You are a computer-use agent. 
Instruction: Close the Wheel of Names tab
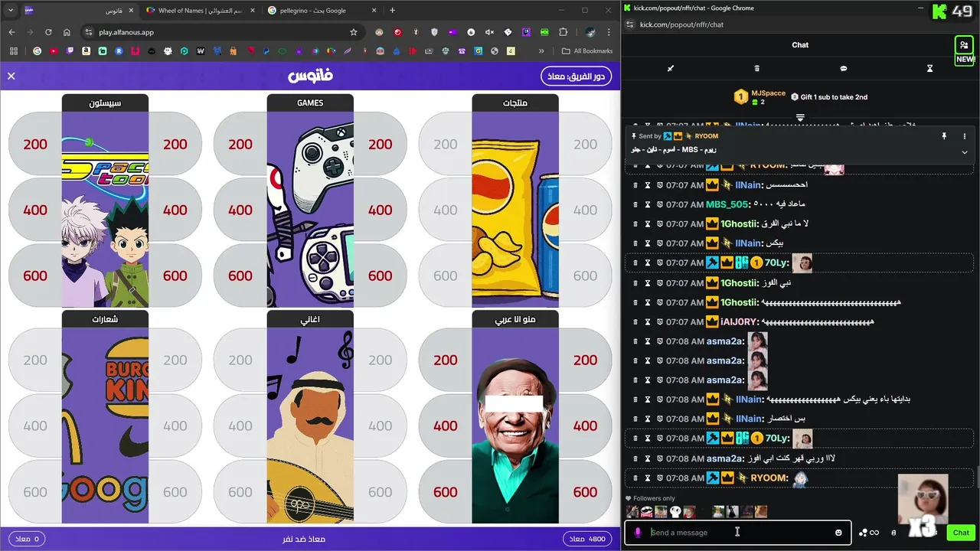click(x=252, y=11)
